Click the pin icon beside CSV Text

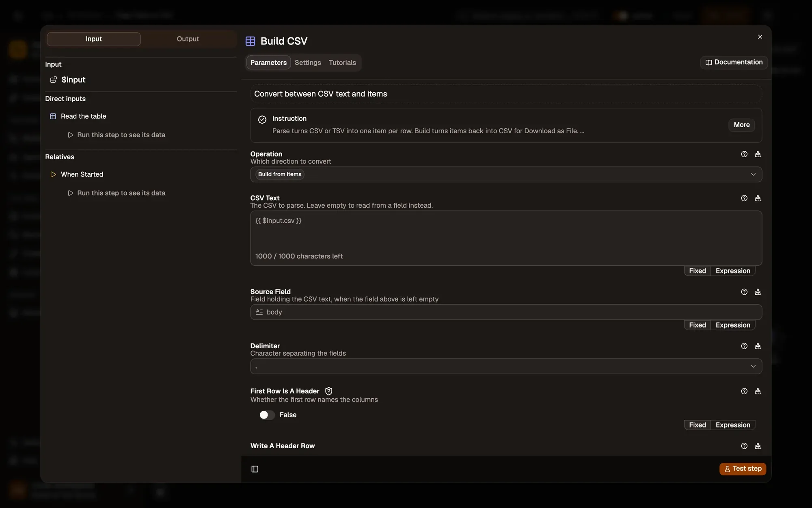(758, 198)
